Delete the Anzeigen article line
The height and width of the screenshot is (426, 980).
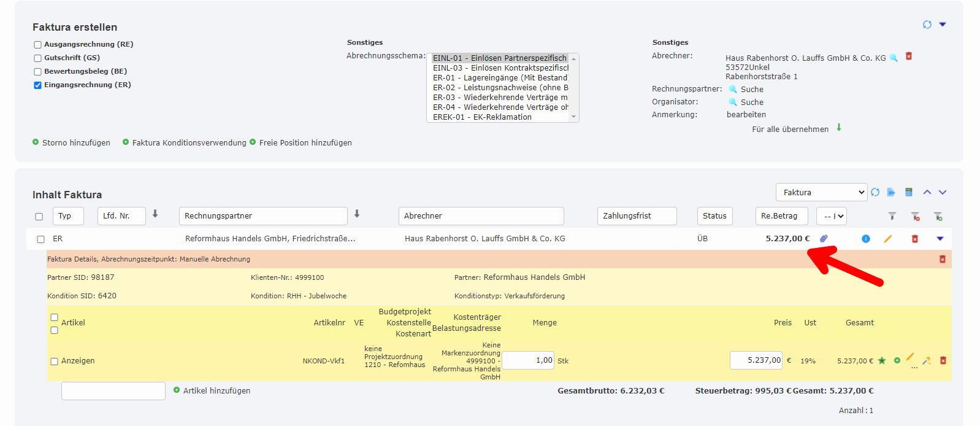pyautogui.click(x=943, y=360)
